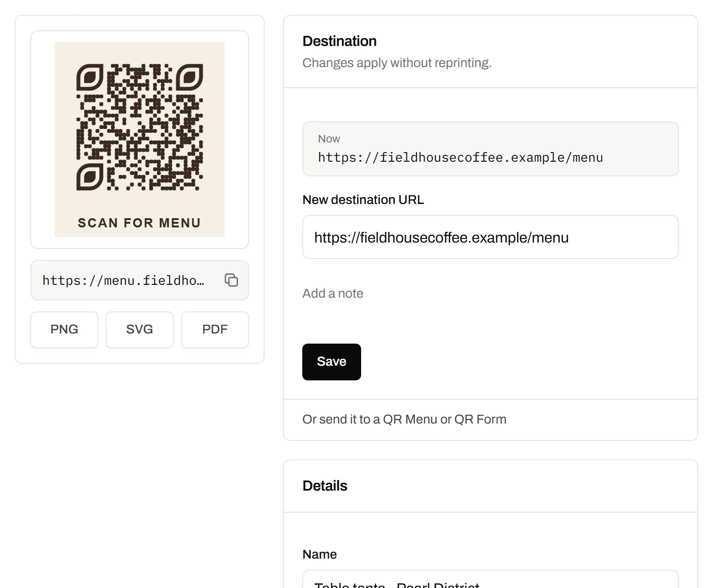Screen dimensions: 713x588
Task: Copy the short QR link with copy icon
Action: pos(231,280)
